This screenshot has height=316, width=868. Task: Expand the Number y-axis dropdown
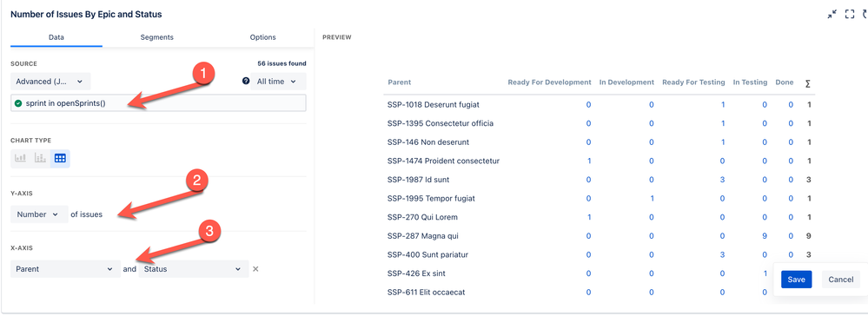click(x=39, y=214)
